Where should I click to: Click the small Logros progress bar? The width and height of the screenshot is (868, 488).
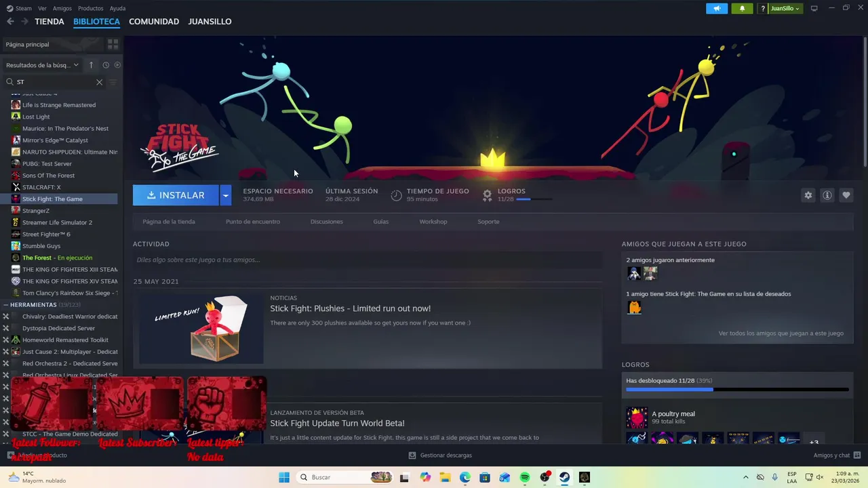tap(534, 199)
